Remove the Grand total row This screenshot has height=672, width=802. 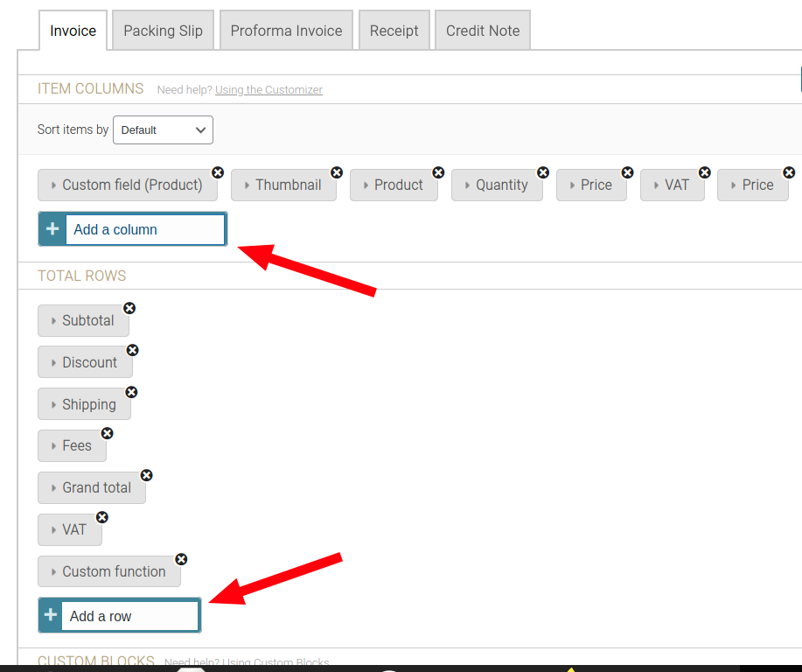point(146,475)
